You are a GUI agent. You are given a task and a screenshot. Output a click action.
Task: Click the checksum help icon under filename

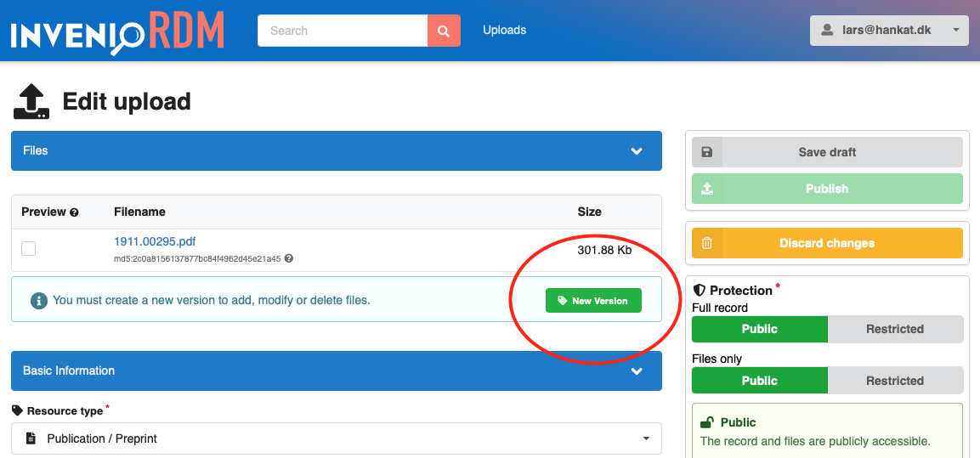point(289,258)
